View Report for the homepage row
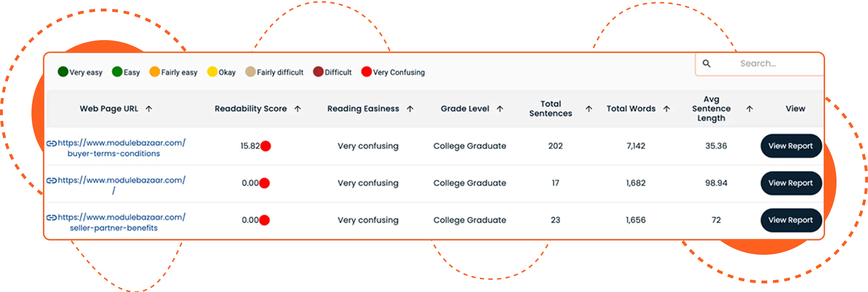Screen dimensions: 868x292 [790, 183]
